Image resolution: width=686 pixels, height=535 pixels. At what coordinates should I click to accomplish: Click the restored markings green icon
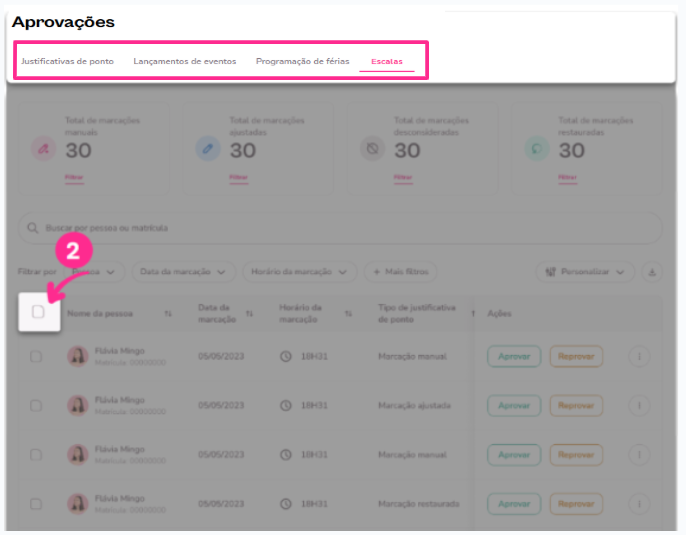536,149
